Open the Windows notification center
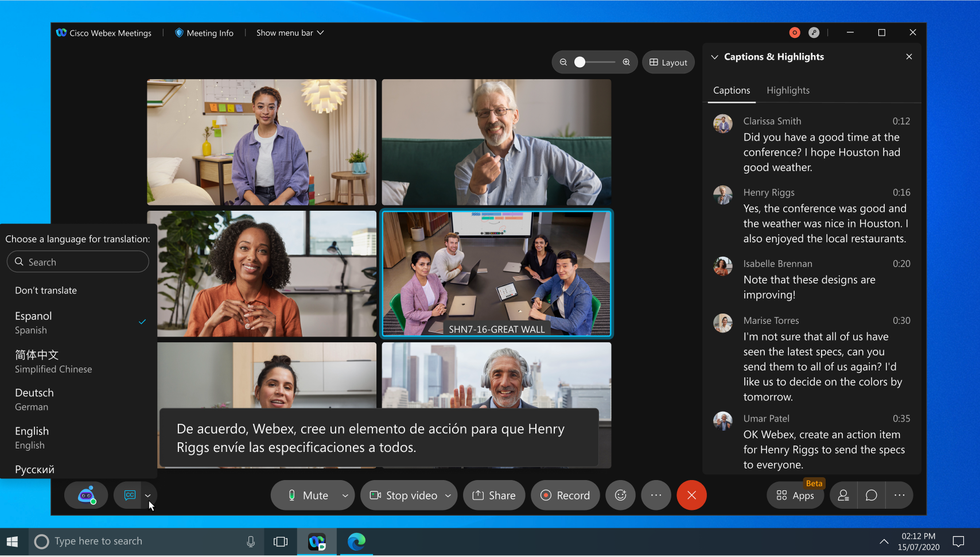 click(958, 541)
